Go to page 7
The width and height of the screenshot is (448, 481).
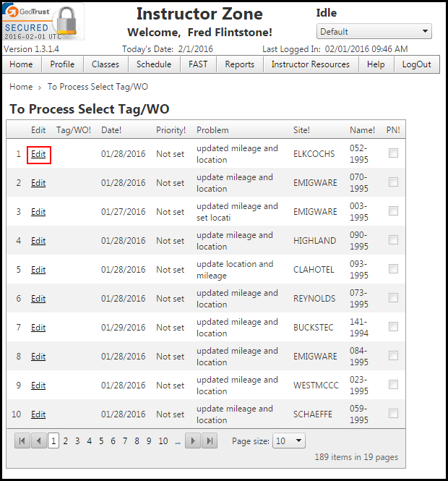click(x=125, y=441)
